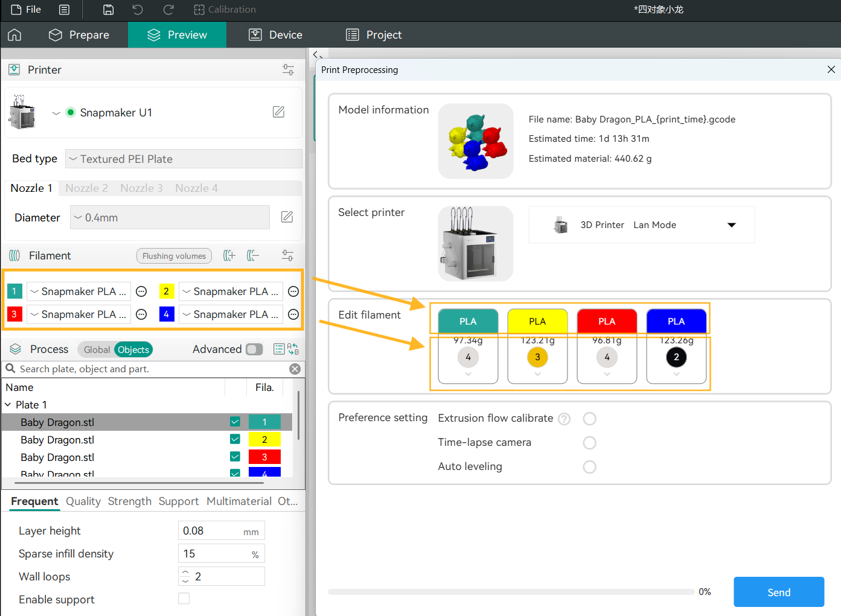841x616 pixels.
Task: Click the Home icon in the navigation bar
Action: (14, 34)
